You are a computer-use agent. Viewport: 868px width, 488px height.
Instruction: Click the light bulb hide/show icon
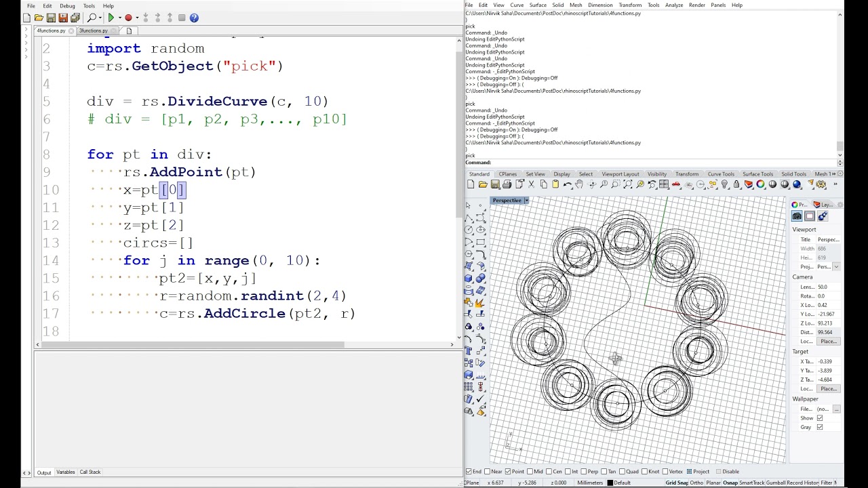pos(725,184)
